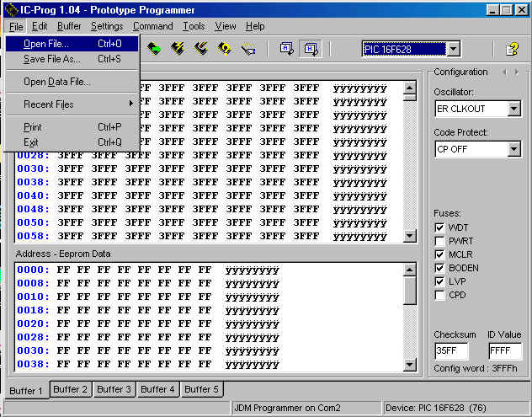Click the Eeprom Data scrollbar down arrow
This screenshot has height=417, width=532.
409,365
